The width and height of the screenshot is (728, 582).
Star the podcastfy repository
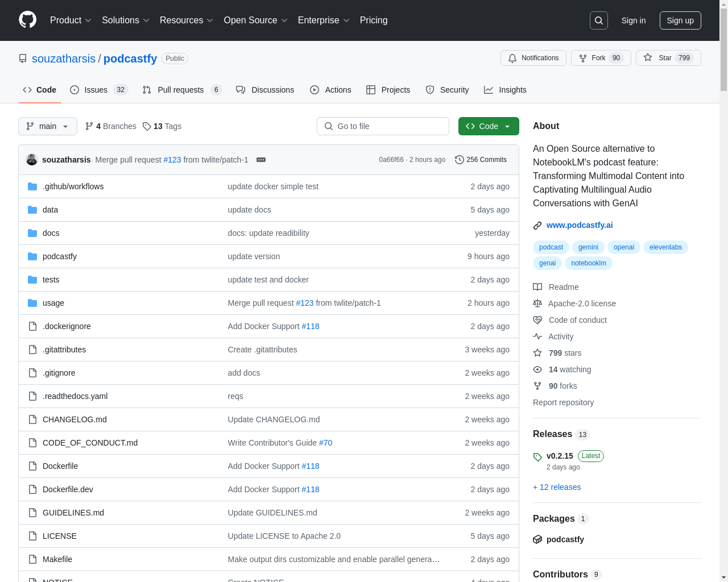pyautogui.click(x=668, y=58)
